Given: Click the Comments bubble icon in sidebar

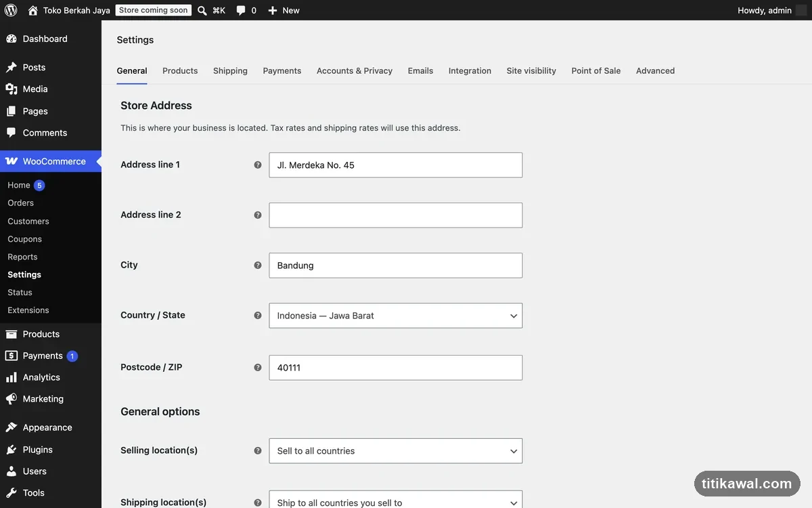Looking at the screenshot, I should 12,133.
